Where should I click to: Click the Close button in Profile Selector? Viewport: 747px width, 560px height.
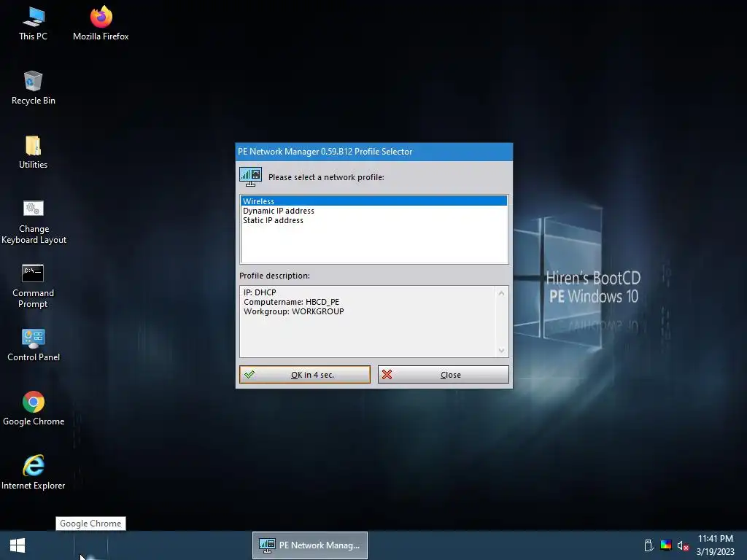(x=444, y=375)
